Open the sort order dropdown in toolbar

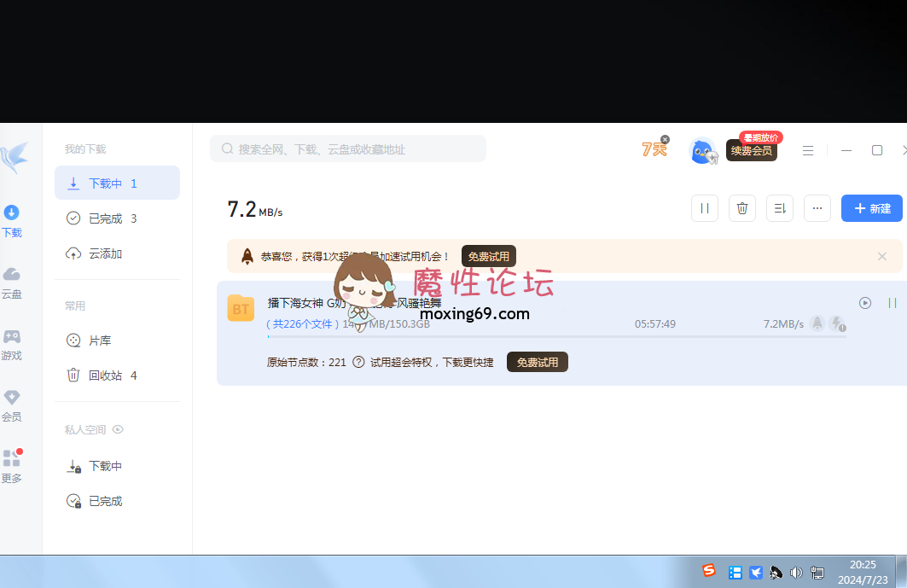(779, 208)
